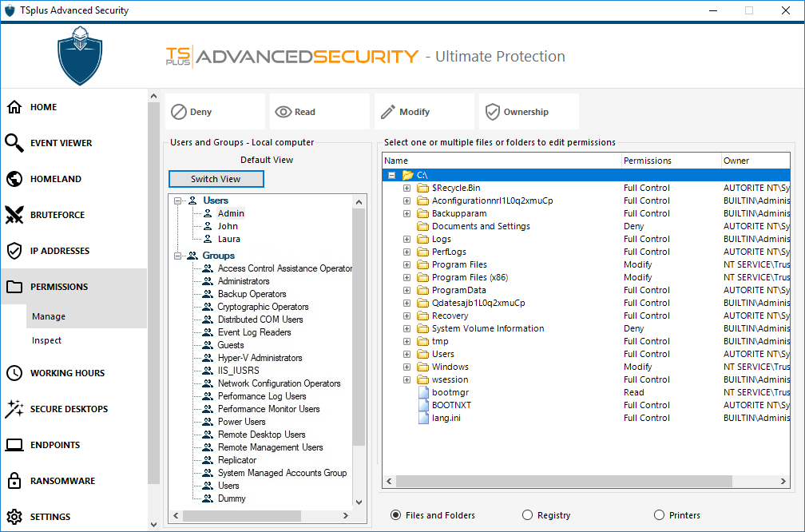Expand the Program Files folder node

406,264
